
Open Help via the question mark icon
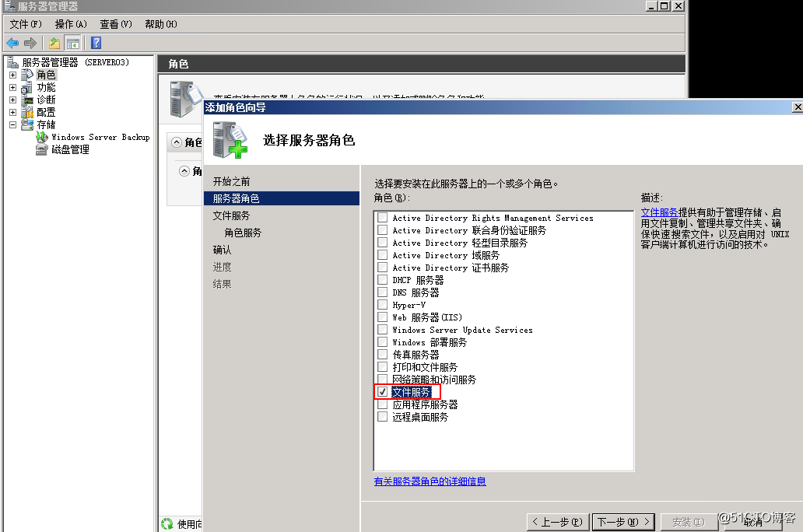click(x=96, y=43)
